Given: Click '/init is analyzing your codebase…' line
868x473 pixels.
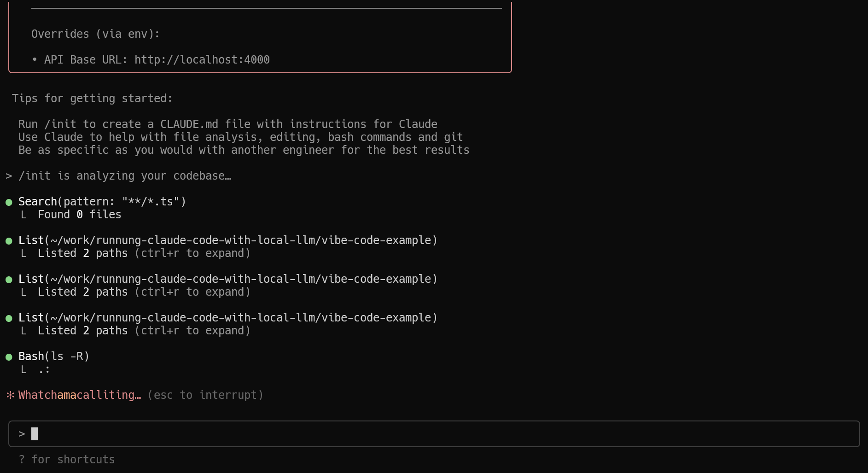Looking at the screenshot, I should [x=125, y=176].
